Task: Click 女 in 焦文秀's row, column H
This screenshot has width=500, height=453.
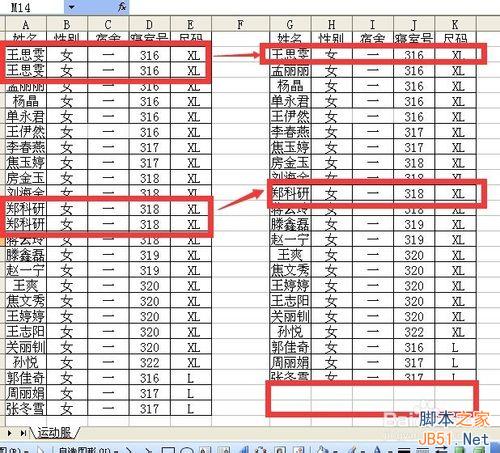Action: coord(332,271)
